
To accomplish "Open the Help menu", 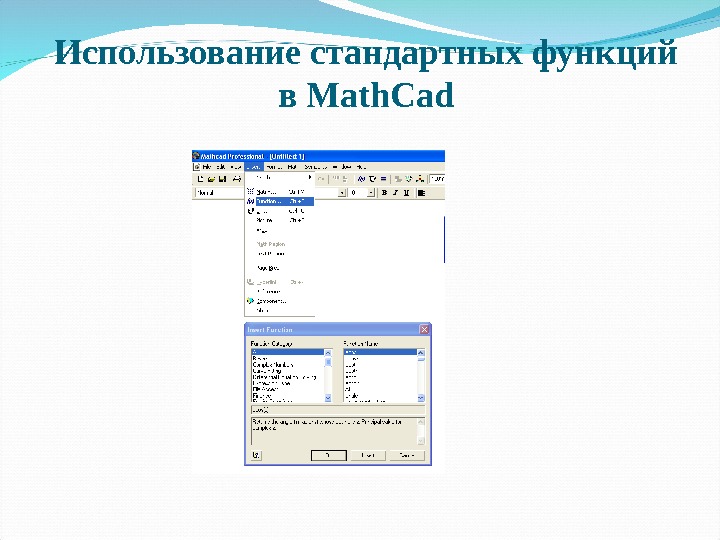I will 361,167.
